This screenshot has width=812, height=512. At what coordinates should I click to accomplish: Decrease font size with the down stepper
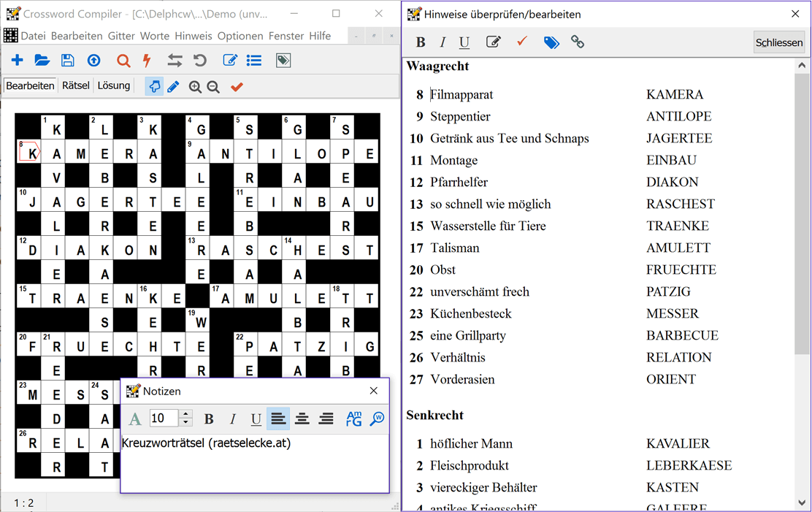coord(185,423)
